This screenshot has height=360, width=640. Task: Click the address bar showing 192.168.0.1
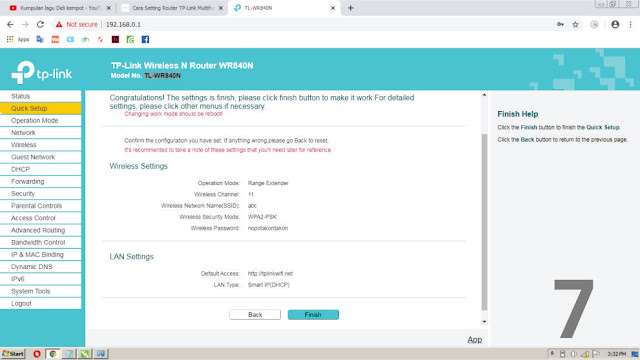(x=306, y=24)
